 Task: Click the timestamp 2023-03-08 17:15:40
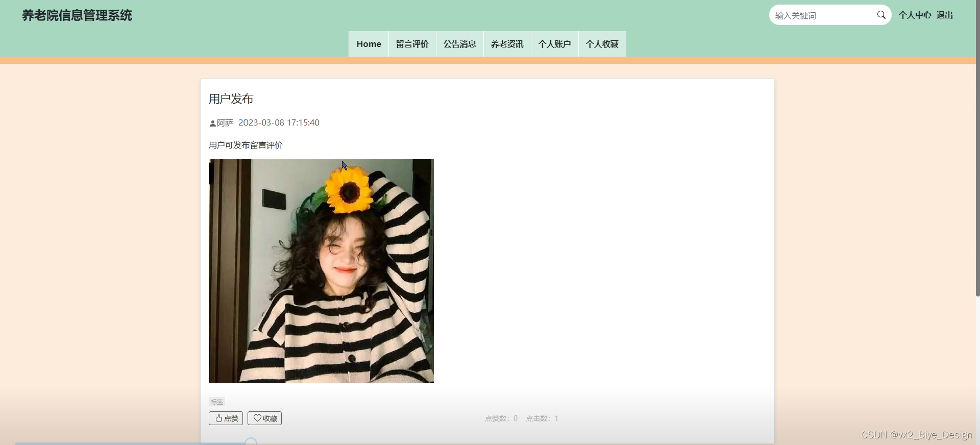tap(279, 123)
